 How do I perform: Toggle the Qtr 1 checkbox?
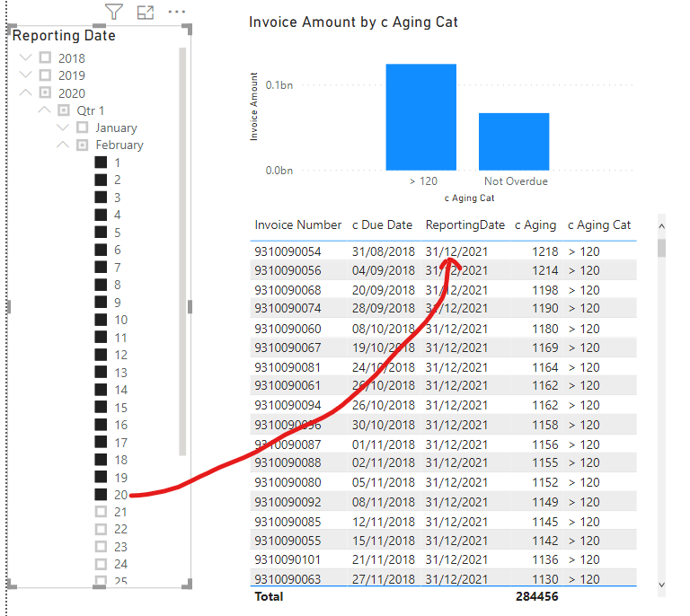coord(64,110)
